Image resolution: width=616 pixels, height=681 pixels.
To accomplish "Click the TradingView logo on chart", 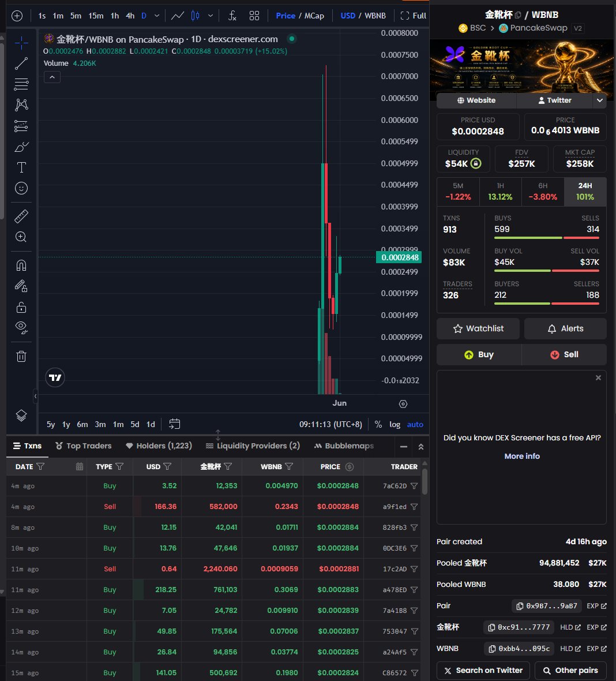I will click(55, 377).
